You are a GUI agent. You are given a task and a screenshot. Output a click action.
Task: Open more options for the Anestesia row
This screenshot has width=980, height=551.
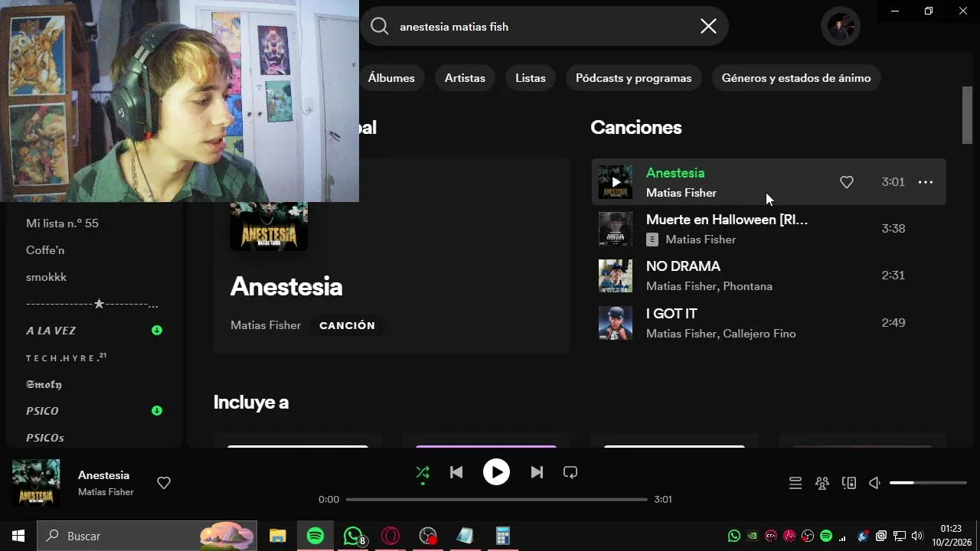tap(926, 182)
